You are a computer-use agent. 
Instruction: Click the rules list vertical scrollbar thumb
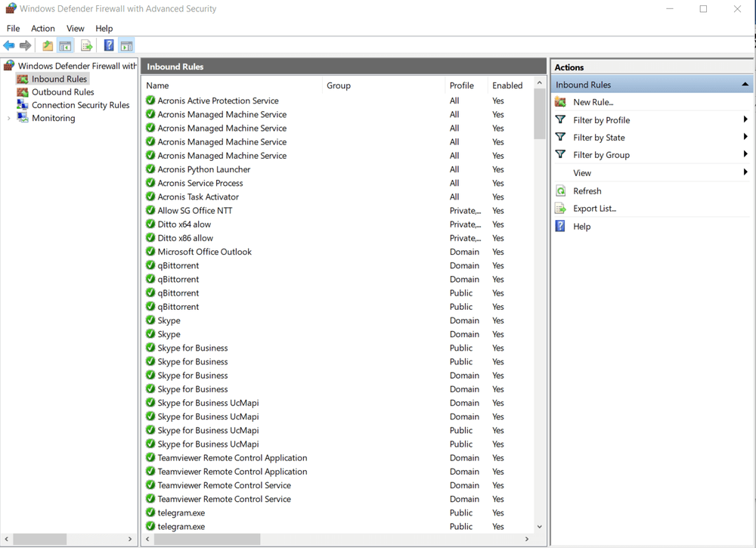[x=540, y=115]
